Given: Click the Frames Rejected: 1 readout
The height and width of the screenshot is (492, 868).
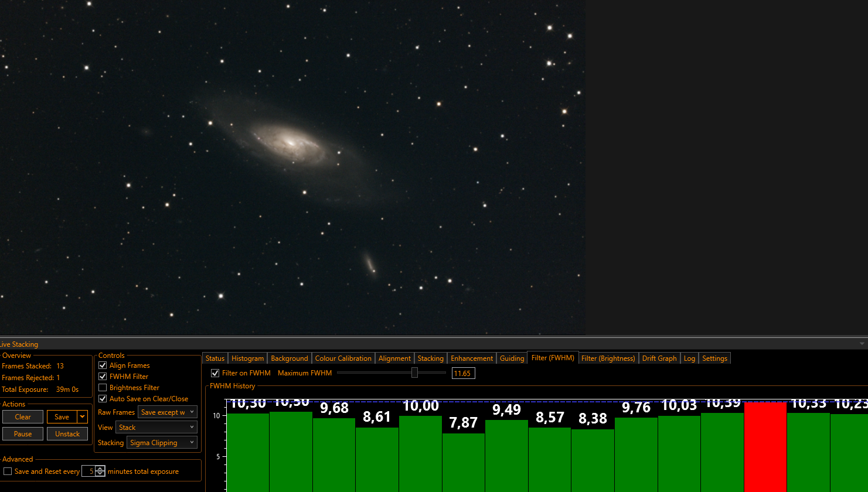Looking at the screenshot, I should (31, 378).
